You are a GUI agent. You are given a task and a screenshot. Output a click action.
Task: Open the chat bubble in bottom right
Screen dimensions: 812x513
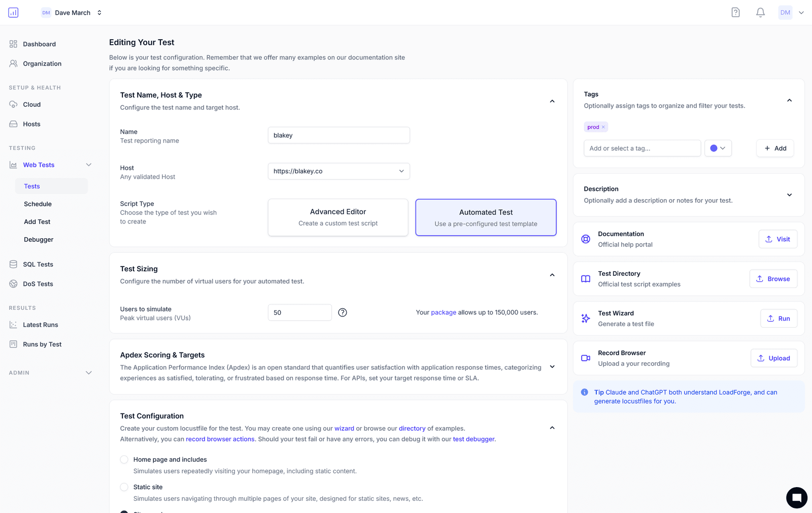coord(796,498)
